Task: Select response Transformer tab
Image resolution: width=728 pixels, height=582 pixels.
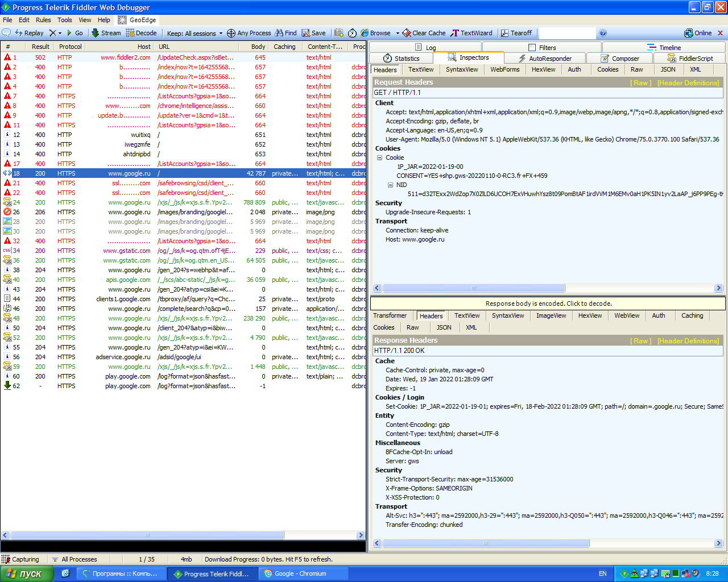Action: 390,315
